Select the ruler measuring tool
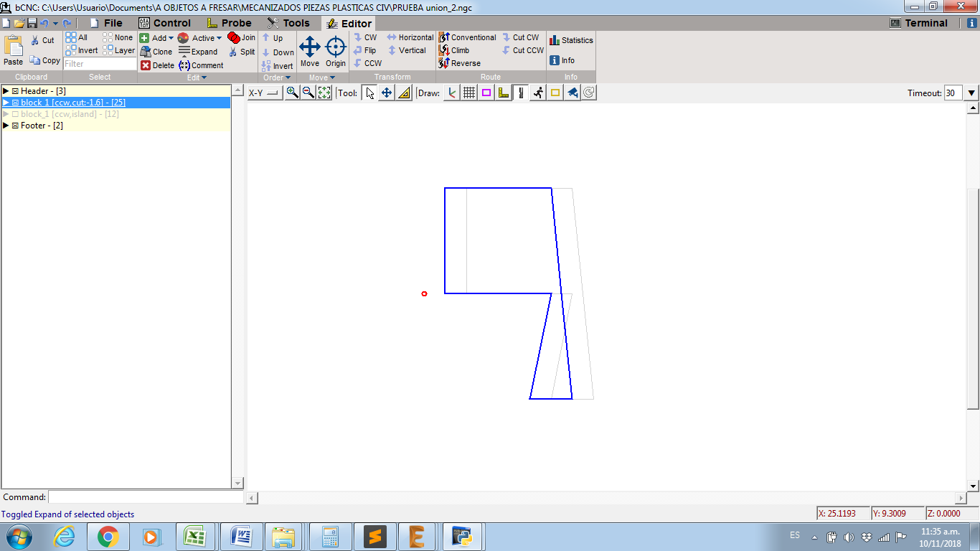 [404, 93]
